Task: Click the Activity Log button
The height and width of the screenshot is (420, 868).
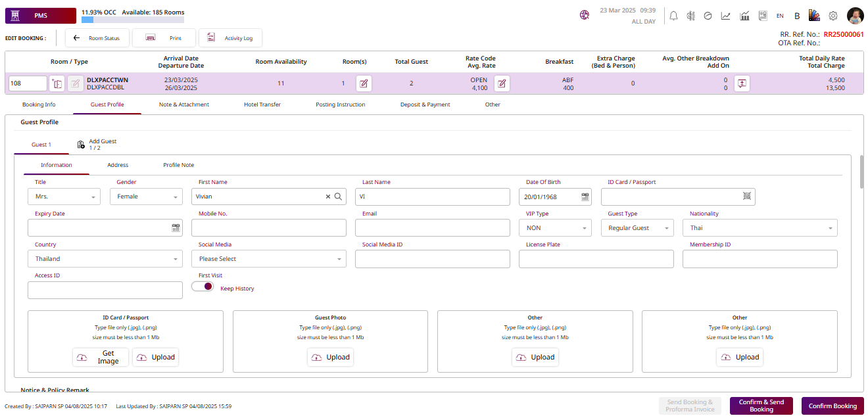Action: (x=230, y=38)
